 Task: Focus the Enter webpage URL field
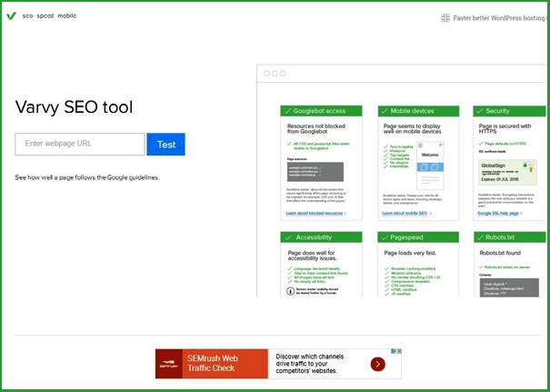pos(80,144)
